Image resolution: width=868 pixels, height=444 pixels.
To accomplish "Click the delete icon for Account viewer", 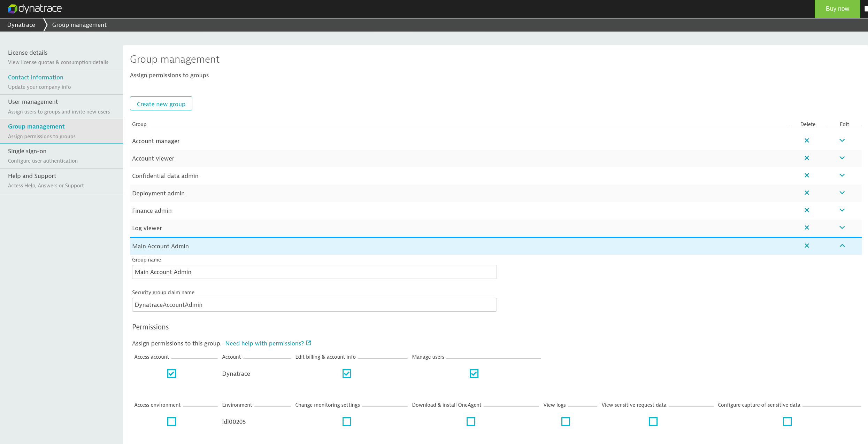I will (806, 158).
